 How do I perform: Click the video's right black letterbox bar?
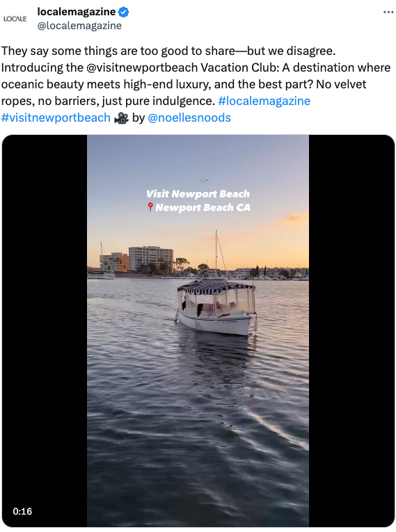351,331
